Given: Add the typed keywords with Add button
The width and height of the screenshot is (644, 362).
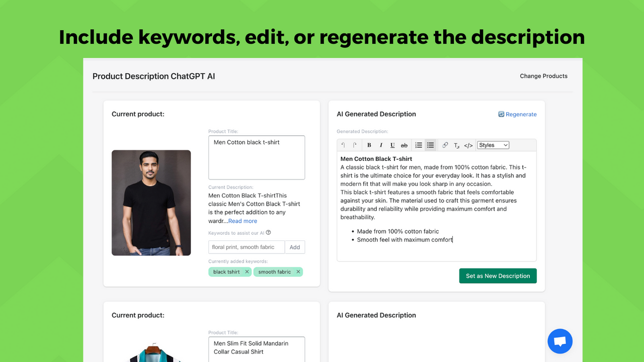Looking at the screenshot, I should (x=295, y=247).
